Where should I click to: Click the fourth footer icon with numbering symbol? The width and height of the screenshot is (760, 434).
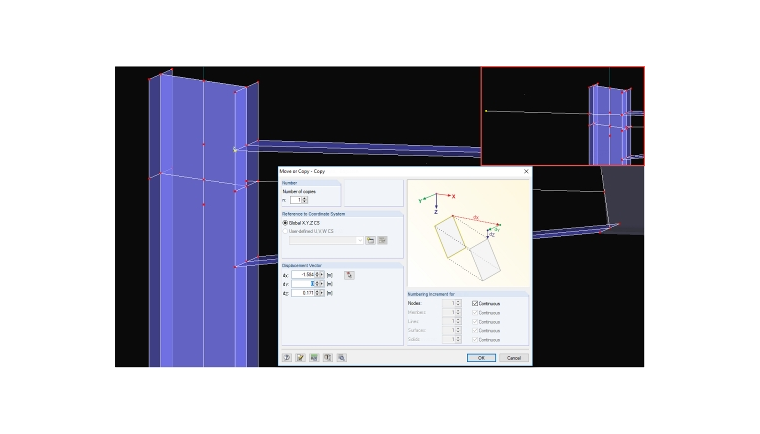(x=328, y=357)
